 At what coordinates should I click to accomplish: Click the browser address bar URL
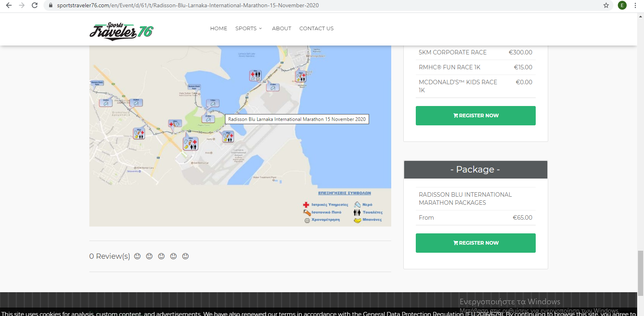[x=188, y=5]
